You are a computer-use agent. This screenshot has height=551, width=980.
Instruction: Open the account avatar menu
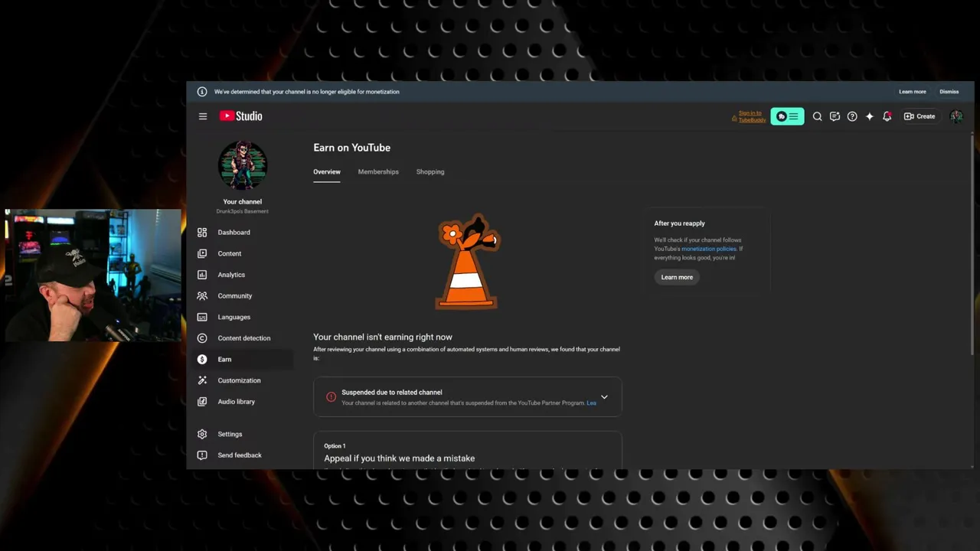pyautogui.click(x=956, y=116)
